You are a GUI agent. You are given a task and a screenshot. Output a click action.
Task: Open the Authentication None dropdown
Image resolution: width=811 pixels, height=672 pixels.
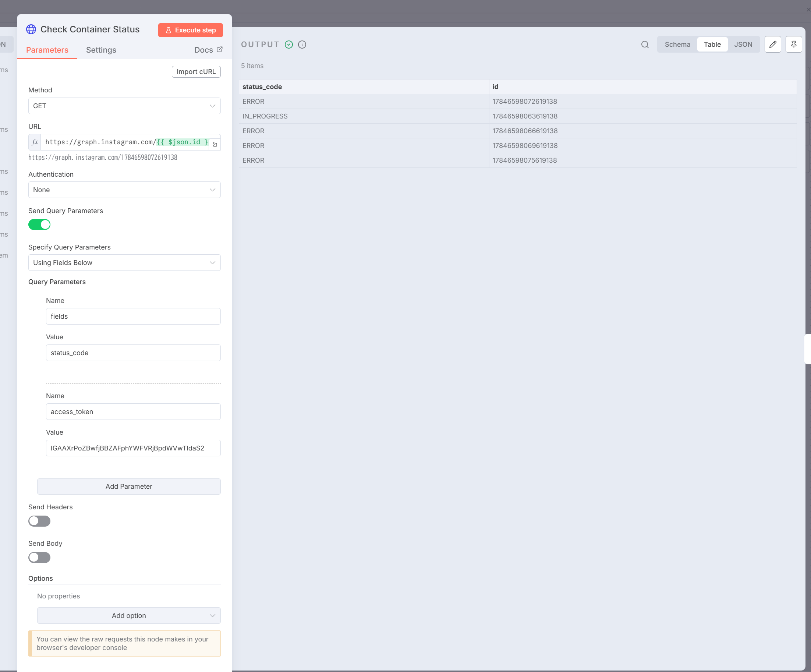(124, 190)
